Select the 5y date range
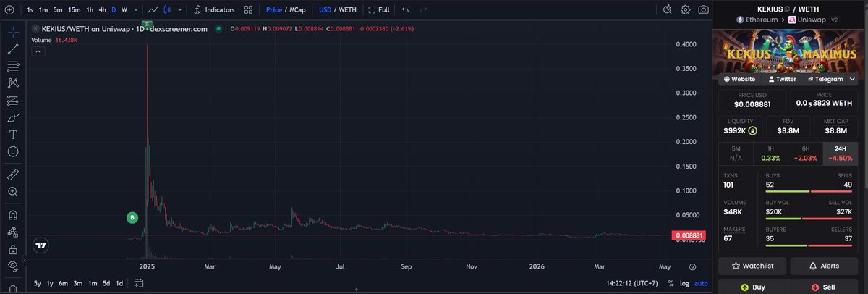Screen dimensions: 868x294 coord(37,283)
